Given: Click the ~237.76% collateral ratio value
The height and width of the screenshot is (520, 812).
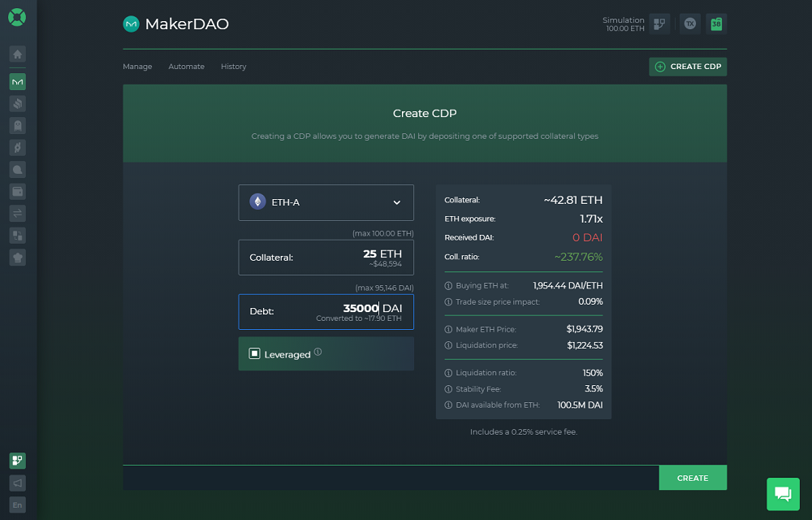Looking at the screenshot, I should [x=578, y=257].
